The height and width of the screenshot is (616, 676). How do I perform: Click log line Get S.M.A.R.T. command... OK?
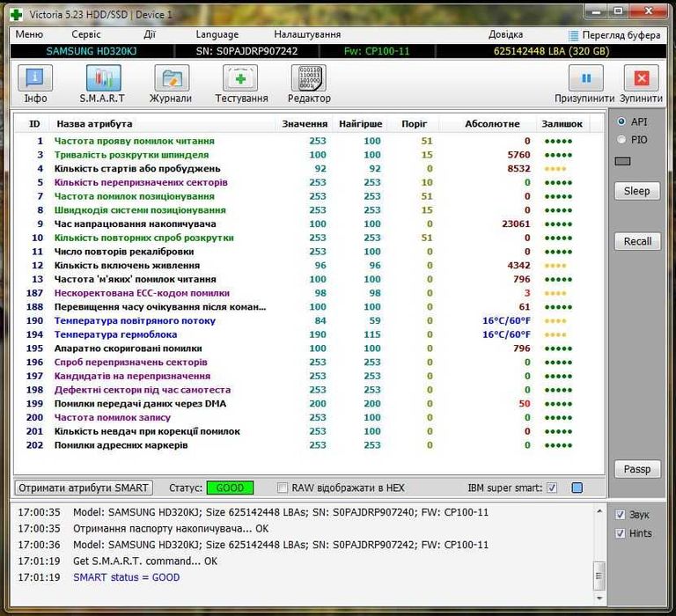coord(145,561)
